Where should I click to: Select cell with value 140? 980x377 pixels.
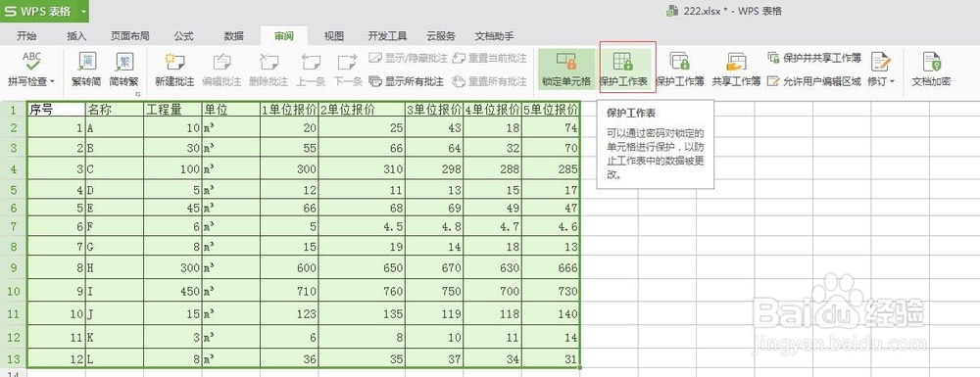550,314
